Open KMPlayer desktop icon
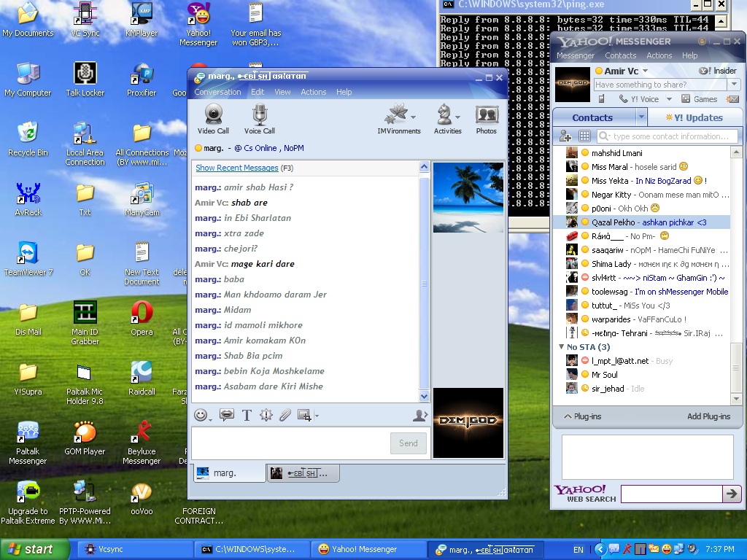 142,20
